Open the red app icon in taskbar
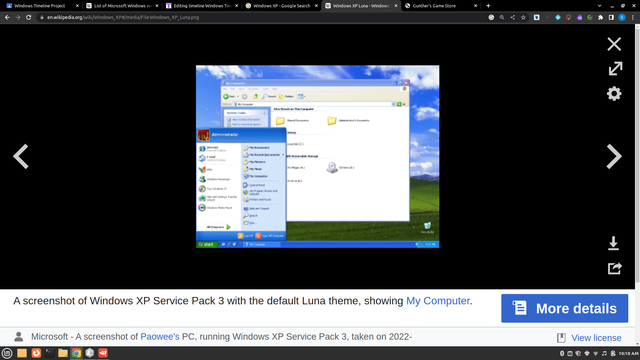640x360 pixels. [103, 353]
